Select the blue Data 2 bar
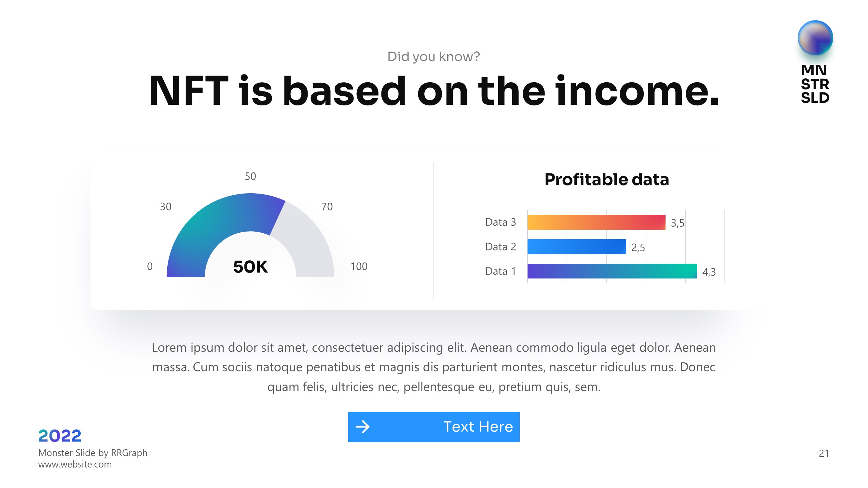 pos(576,247)
